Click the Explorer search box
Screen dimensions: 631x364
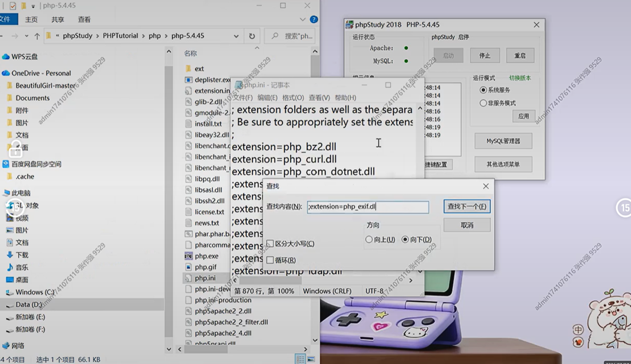pos(291,36)
